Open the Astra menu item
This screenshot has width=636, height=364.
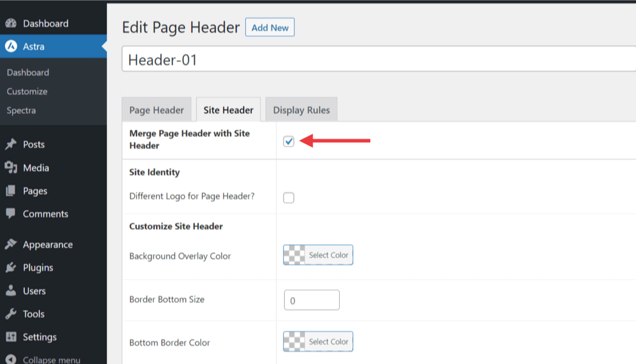53,46
